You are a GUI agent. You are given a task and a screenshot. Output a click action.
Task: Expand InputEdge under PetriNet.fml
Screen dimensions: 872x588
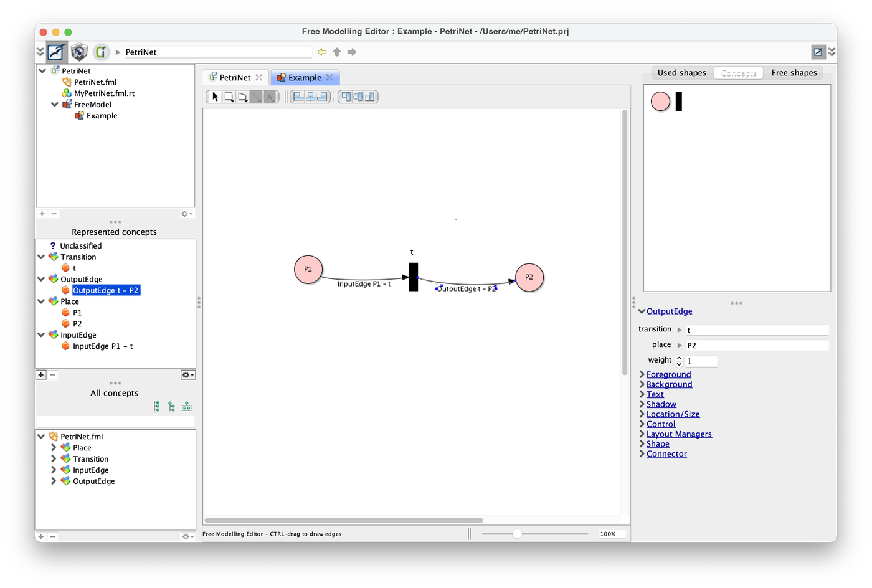(x=54, y=470)
